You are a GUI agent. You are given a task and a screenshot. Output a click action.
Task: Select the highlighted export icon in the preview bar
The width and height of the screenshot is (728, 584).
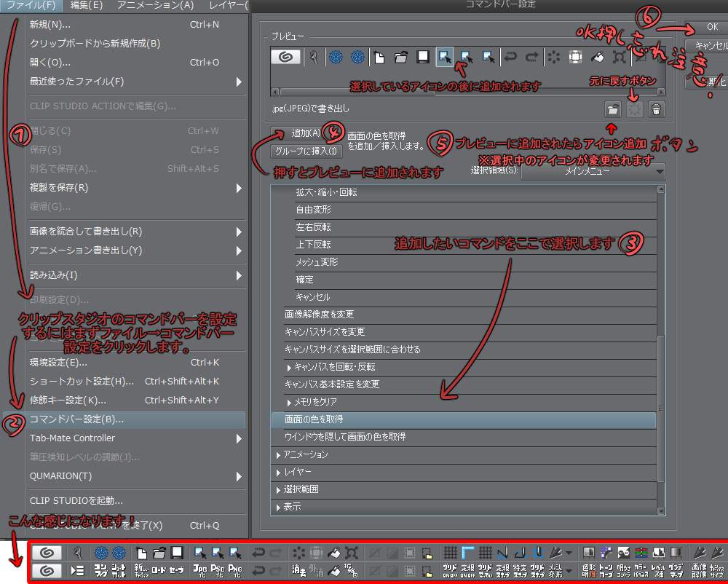pyautogui.click(x=444, y=57)
